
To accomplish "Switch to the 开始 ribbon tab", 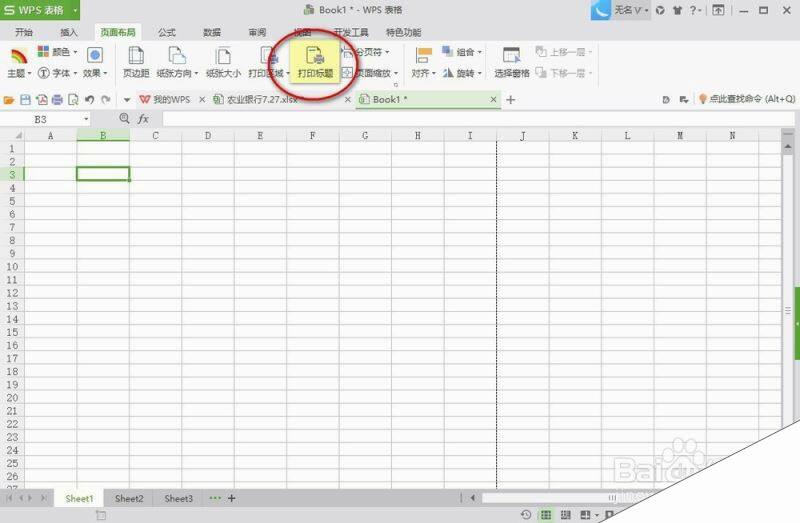I will pyautogui.click(x=24, y=32).
